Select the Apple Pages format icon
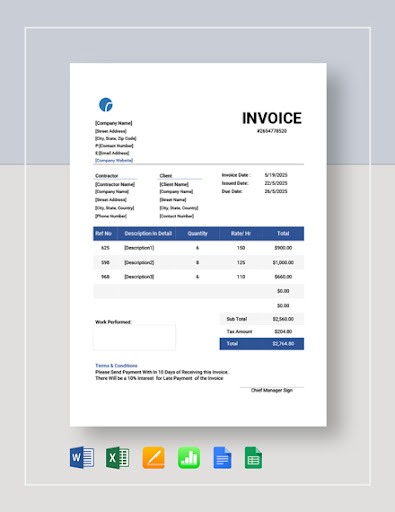The width and height of the screenshot is (395, 512). (x=153, y=458)
